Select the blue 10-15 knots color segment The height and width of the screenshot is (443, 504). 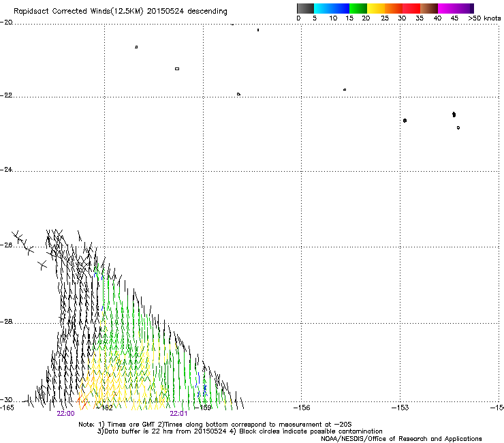(341, 8)
